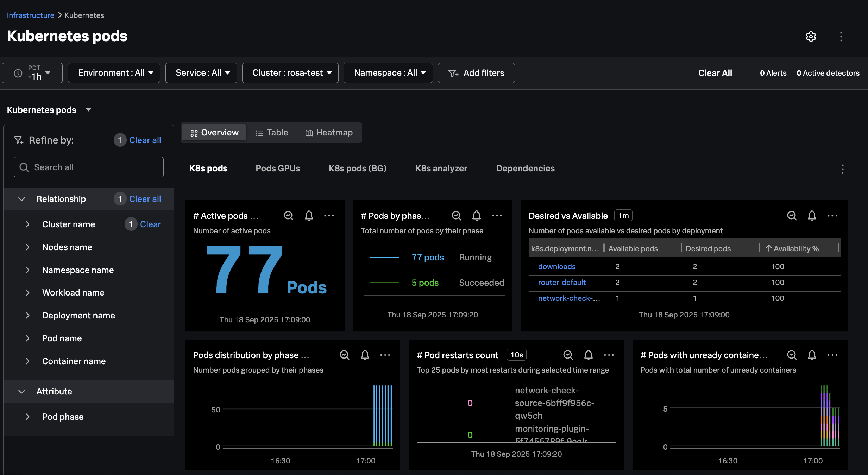The height and width of the screenshot is (475, 868).
Task: Switch to the Pods GPUs tab
Action: (x=278, y=168)
